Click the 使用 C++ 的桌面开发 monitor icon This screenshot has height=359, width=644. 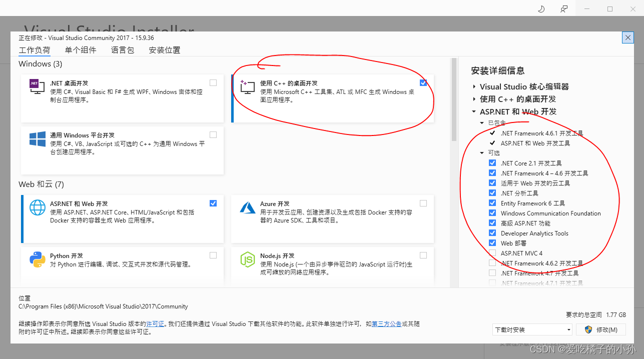[x=247, y=86]
